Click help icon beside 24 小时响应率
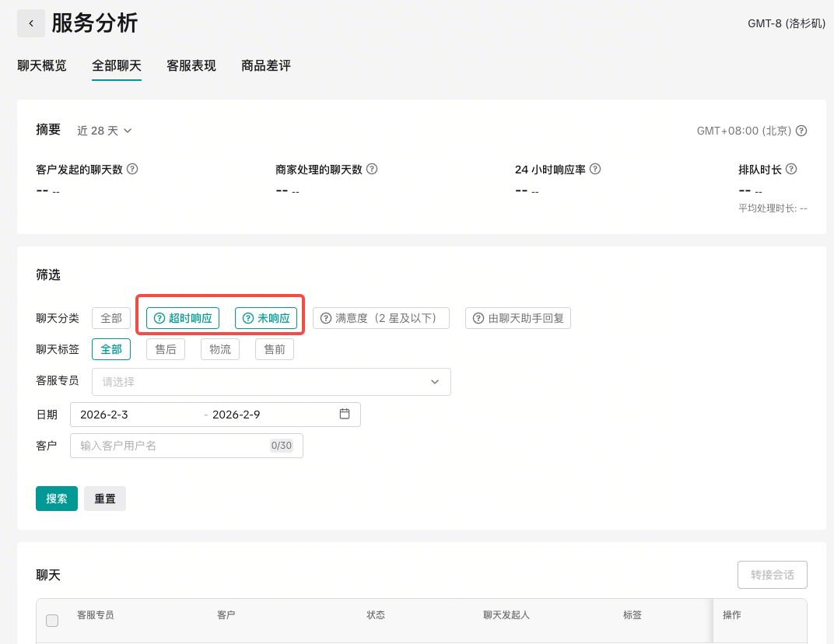 click(595, 169)
